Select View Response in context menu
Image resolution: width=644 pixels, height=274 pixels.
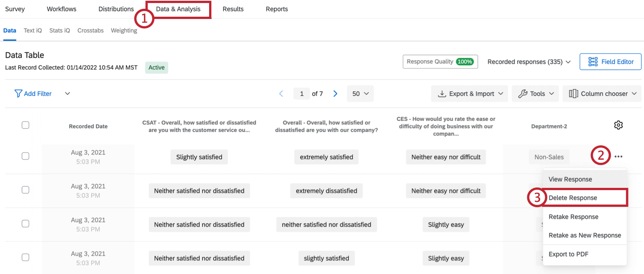(x=570, y=179)
